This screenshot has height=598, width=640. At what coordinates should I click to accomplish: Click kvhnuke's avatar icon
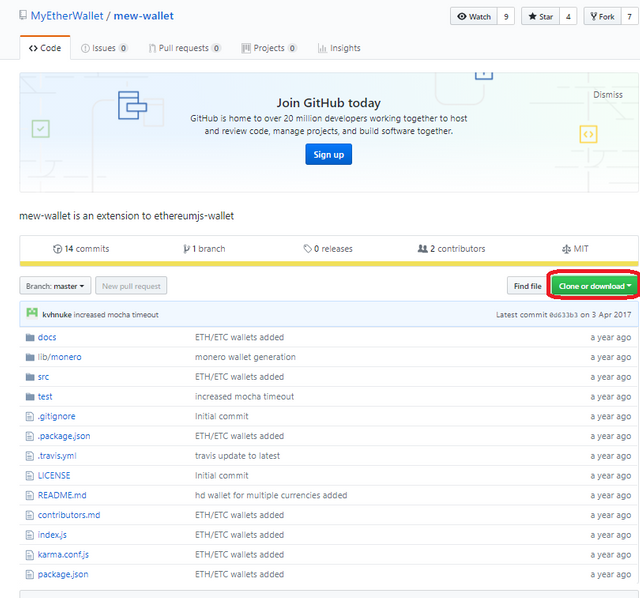(32, 313)
